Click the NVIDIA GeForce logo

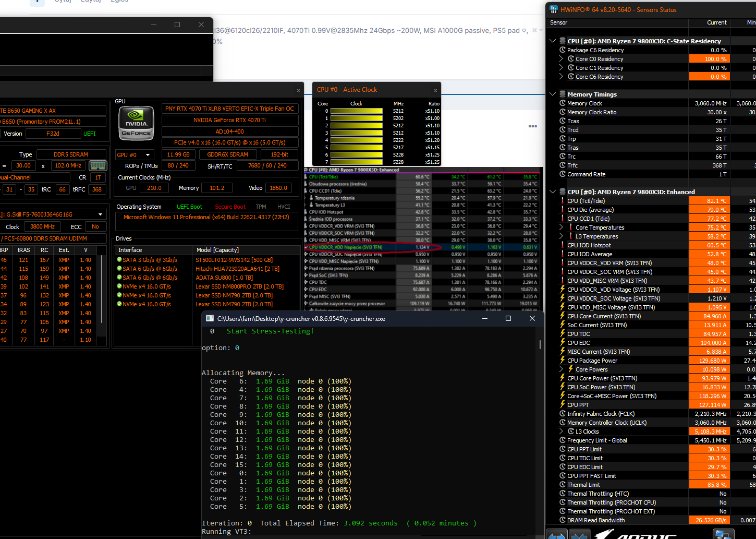point(137,123)
